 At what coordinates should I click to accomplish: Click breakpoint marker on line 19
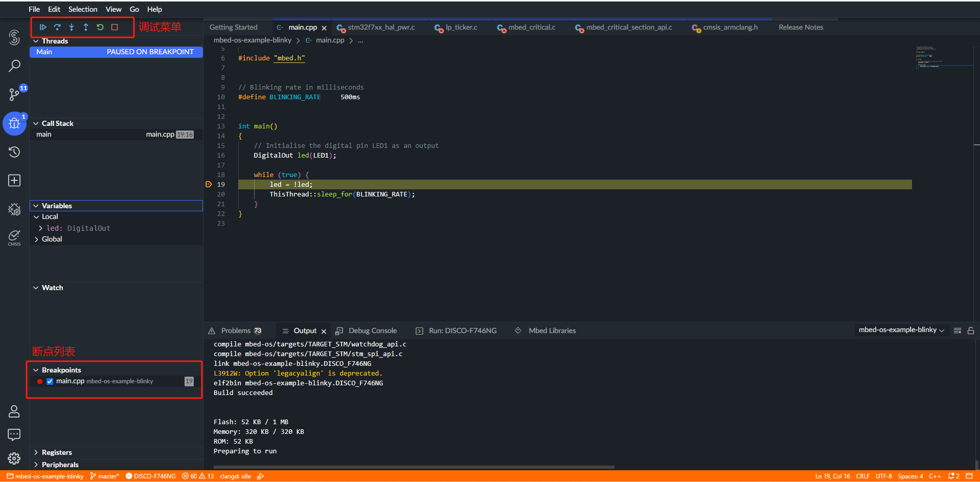click(209, 185)
